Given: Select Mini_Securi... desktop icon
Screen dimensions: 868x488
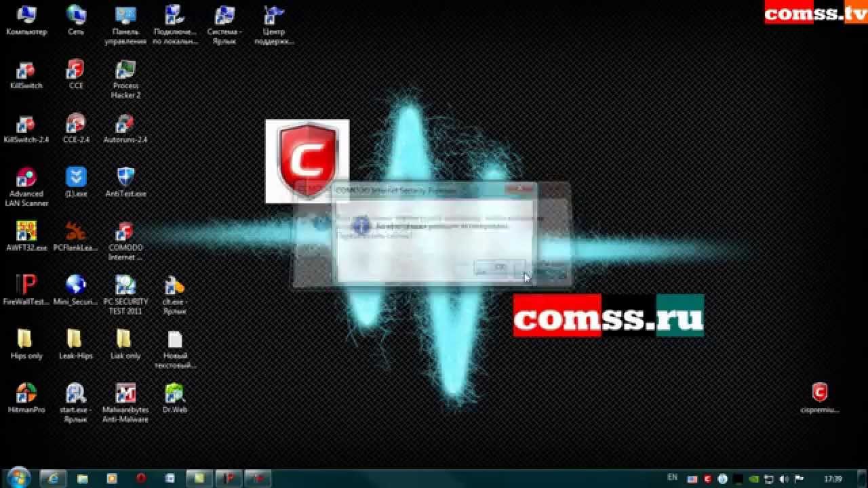Looking at the screenshot, I should (x=76, y=290).
